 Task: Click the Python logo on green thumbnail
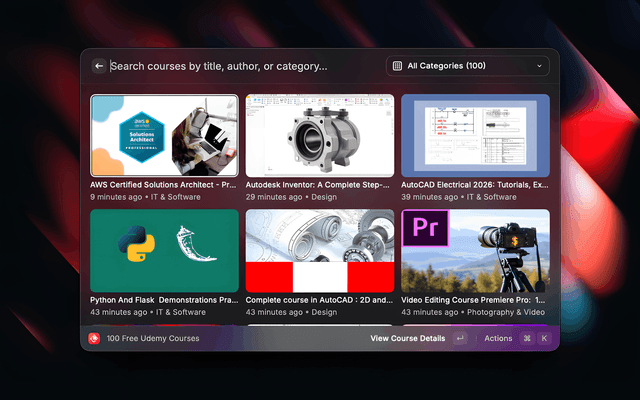click(135, 245)
